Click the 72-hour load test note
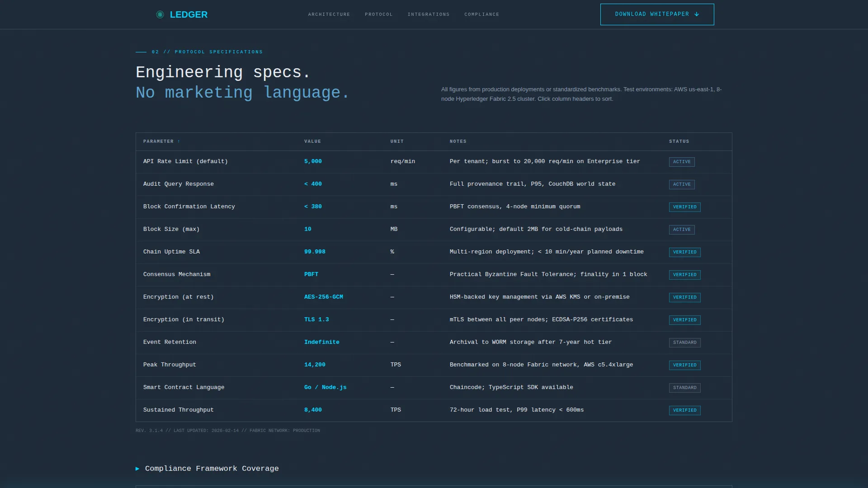This screenshot has height=488, width=868. click(517, 410)
